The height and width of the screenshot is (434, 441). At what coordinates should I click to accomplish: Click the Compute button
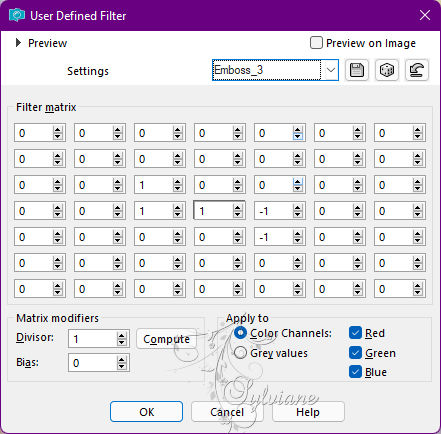(x=166, y=339)
